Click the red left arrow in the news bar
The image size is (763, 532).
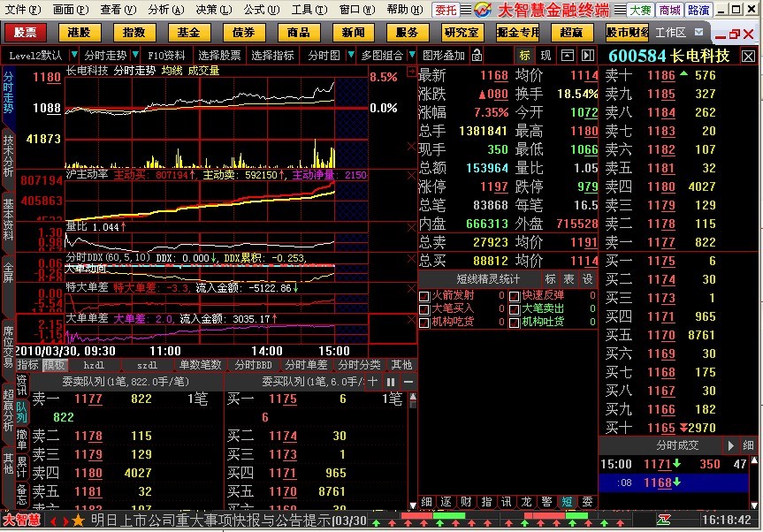(54, 521)
